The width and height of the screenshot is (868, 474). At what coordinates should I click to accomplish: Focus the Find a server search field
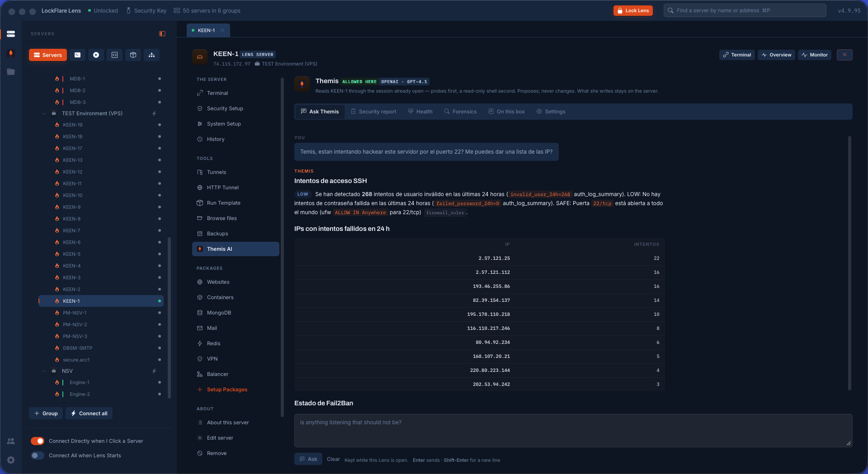pyautogui.click(x=745, y=10)
